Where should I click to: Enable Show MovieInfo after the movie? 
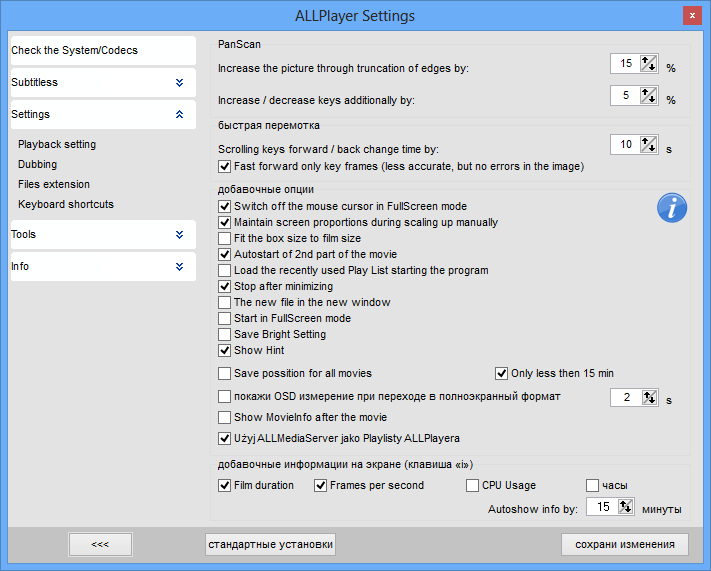tap(224, 417)
